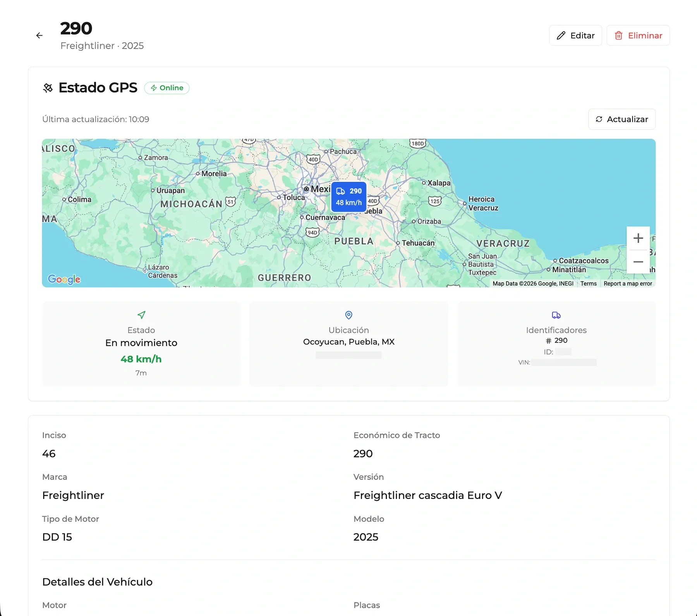Viewport: 697px width, 616px height.
Task: Click the Editar button
Action: coord(575,35)
